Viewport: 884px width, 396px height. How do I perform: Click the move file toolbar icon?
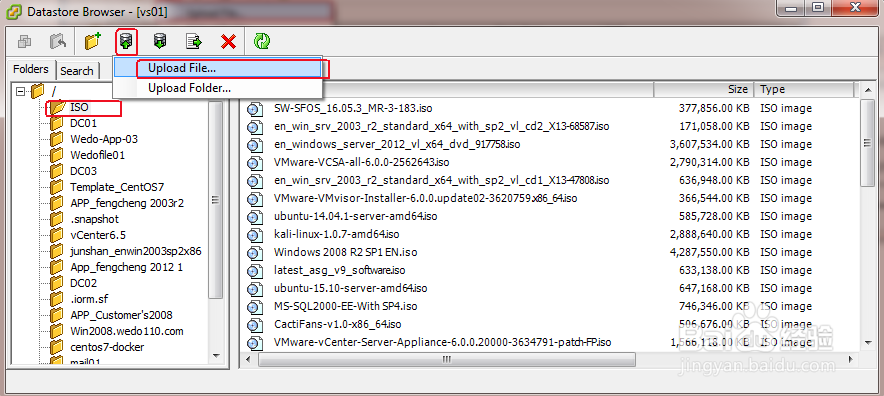point(194,41)
